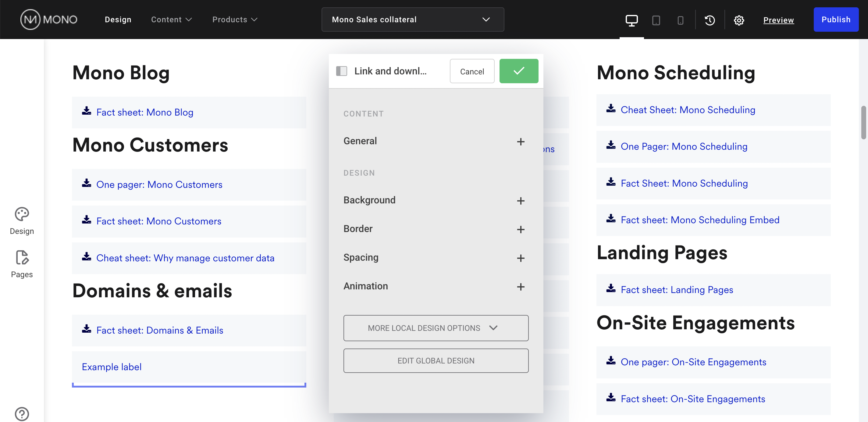This screenshot has width=868, height=422.
Task: Open One pager: Mono Customers link
Action: point(159,184)
